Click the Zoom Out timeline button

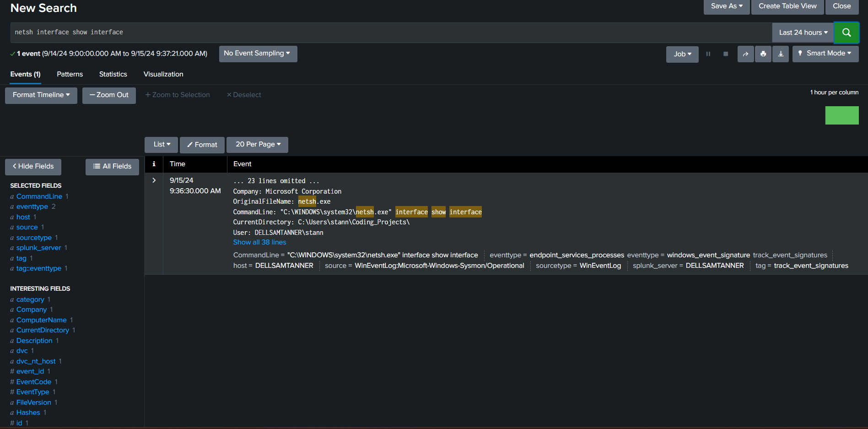pos(109,95)
